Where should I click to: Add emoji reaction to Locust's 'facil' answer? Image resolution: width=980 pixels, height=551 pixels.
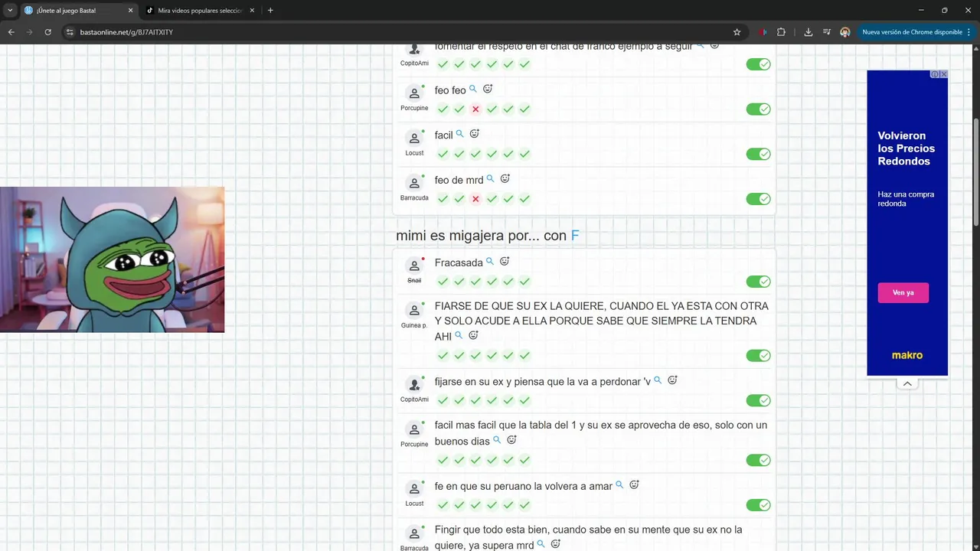click(x=474, y=134)
